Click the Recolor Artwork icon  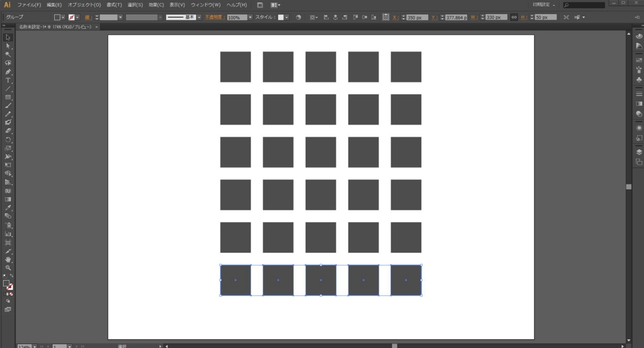click(299, 17)
